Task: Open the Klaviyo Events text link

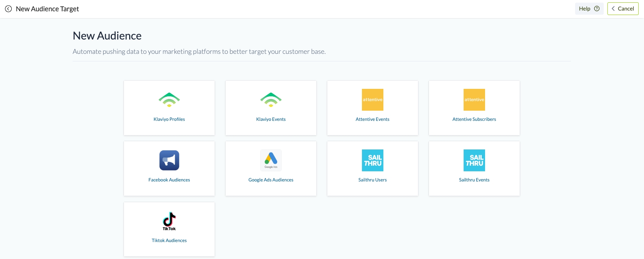Action: pos(271,119)
